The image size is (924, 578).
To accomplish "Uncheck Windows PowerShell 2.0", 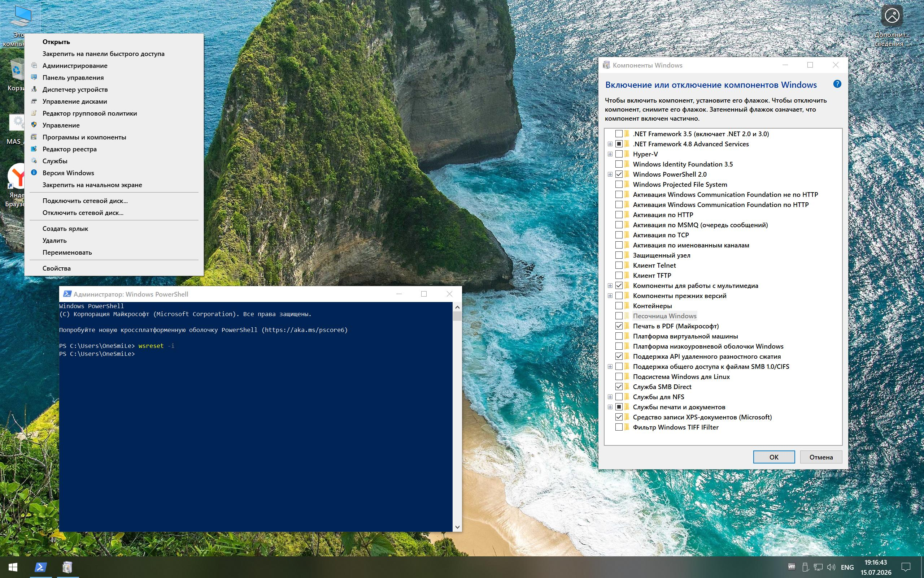I will coord(619,174).
